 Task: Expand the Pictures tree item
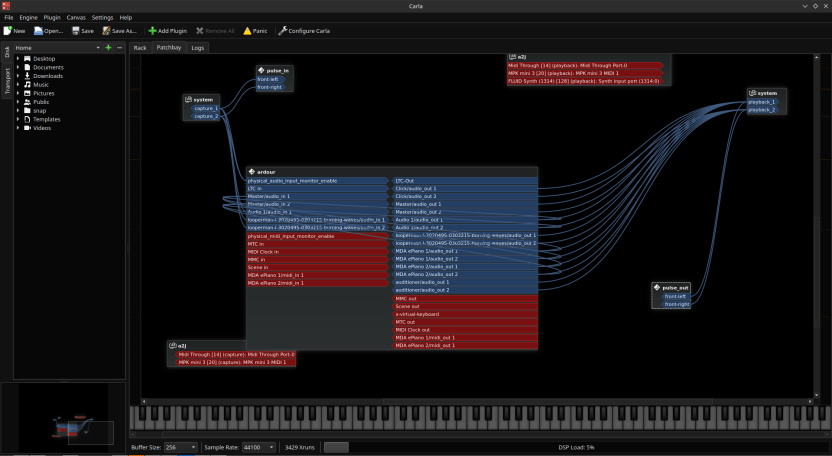click(x=18, y=93)
